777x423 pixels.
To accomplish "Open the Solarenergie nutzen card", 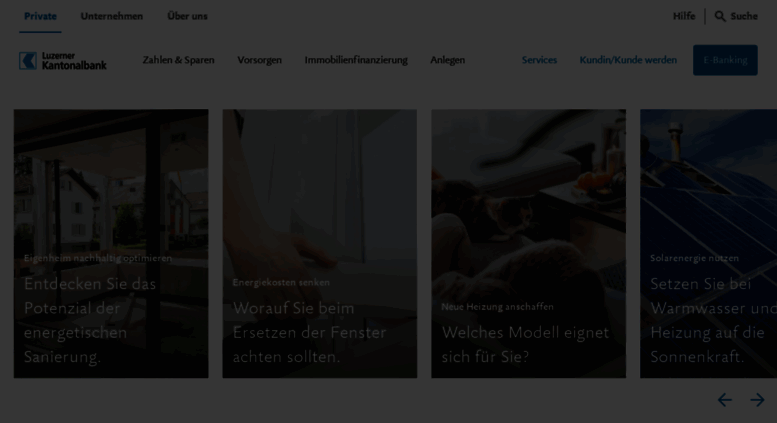I will tap(709, 244).
